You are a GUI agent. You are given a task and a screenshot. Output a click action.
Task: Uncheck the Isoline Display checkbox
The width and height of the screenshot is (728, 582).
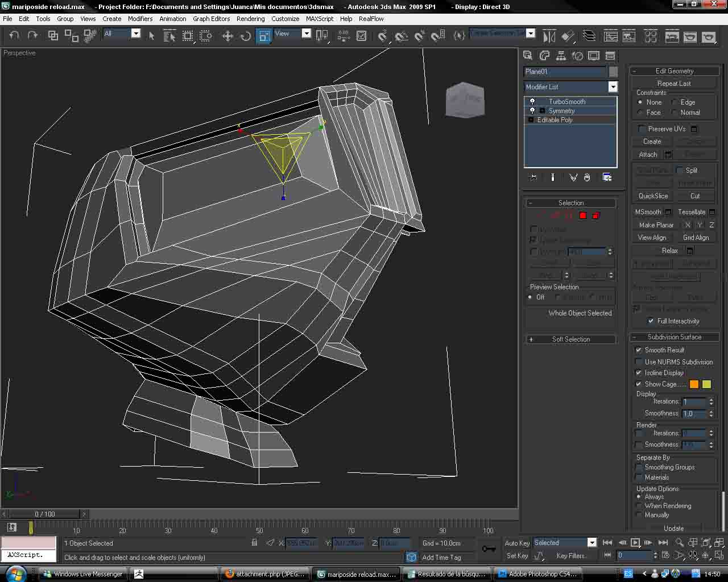tap(639, 373)
